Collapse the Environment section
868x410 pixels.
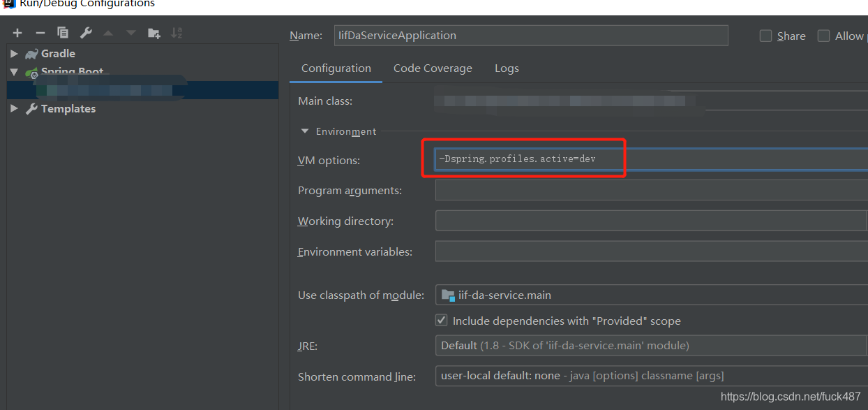tap(304, 131)
